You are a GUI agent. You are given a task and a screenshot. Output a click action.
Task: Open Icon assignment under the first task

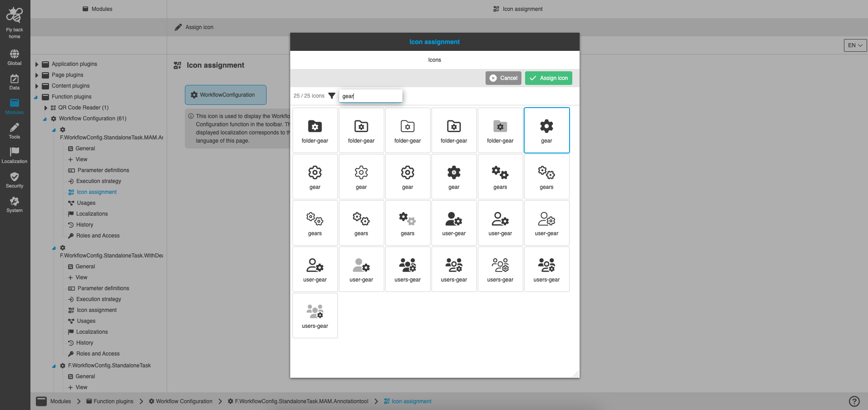(96, 192)
